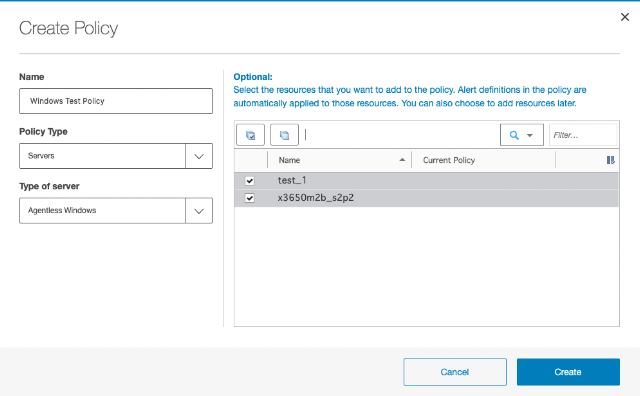640x396 pixels.
Task: Click the Deselect All resources icon
Action: click(284, 135)
